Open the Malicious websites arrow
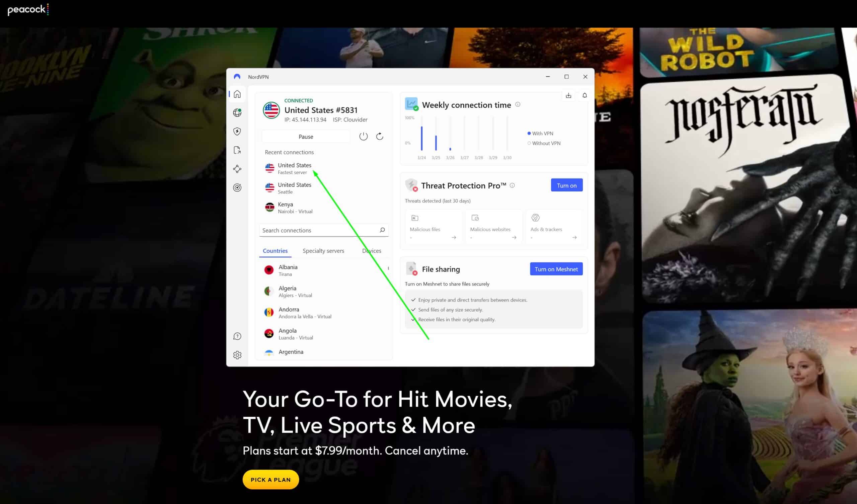Viewport: 857px width, 504px height. (x=514, y=237)
